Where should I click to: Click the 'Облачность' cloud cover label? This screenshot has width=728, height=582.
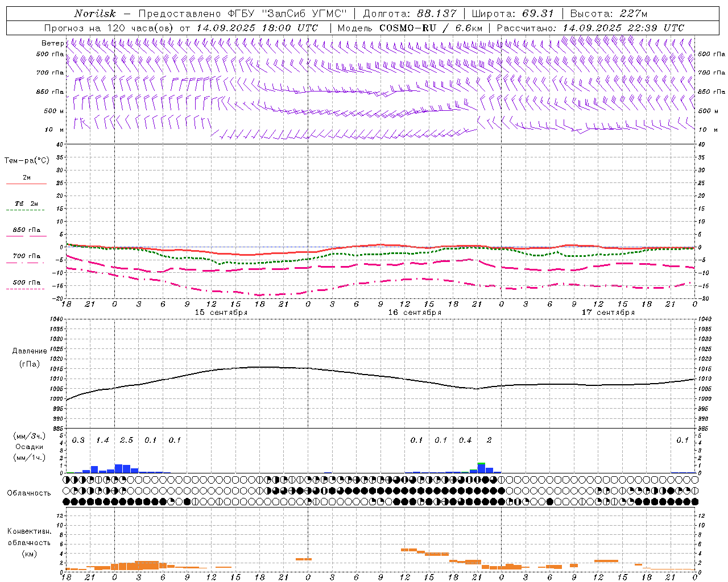(x=29, y=493)
